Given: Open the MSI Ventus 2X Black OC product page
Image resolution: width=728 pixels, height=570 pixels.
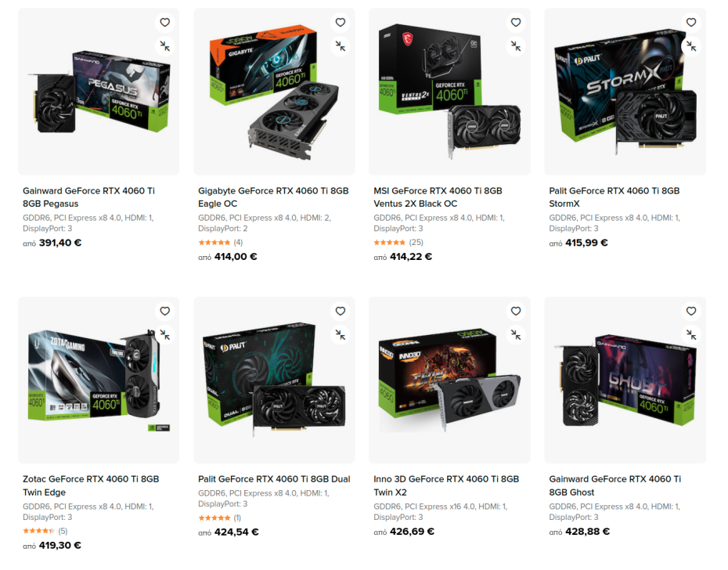Looking at the screenshot, I should coord(440,197).
